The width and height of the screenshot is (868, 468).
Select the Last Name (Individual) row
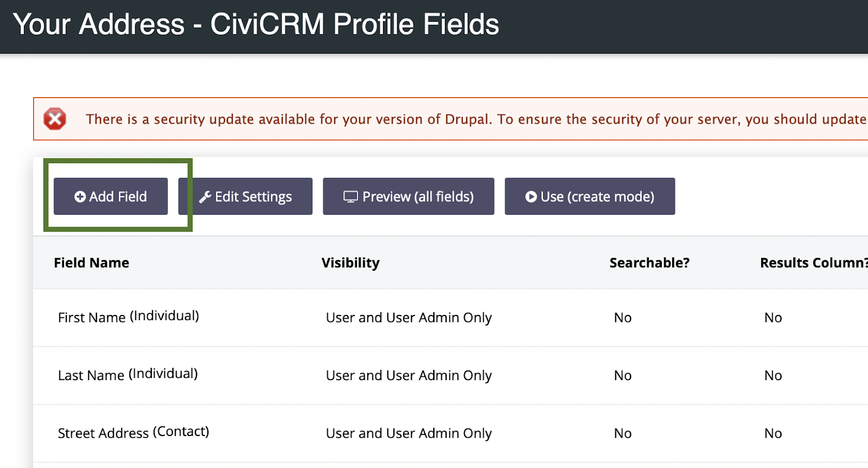coord(450,376)
